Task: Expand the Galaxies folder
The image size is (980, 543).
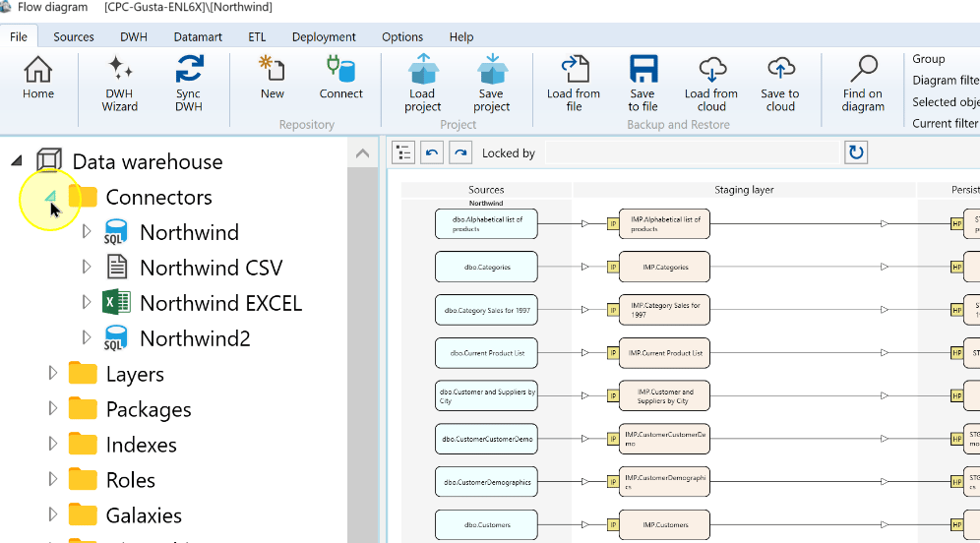Action: click(x=52, y=514)
